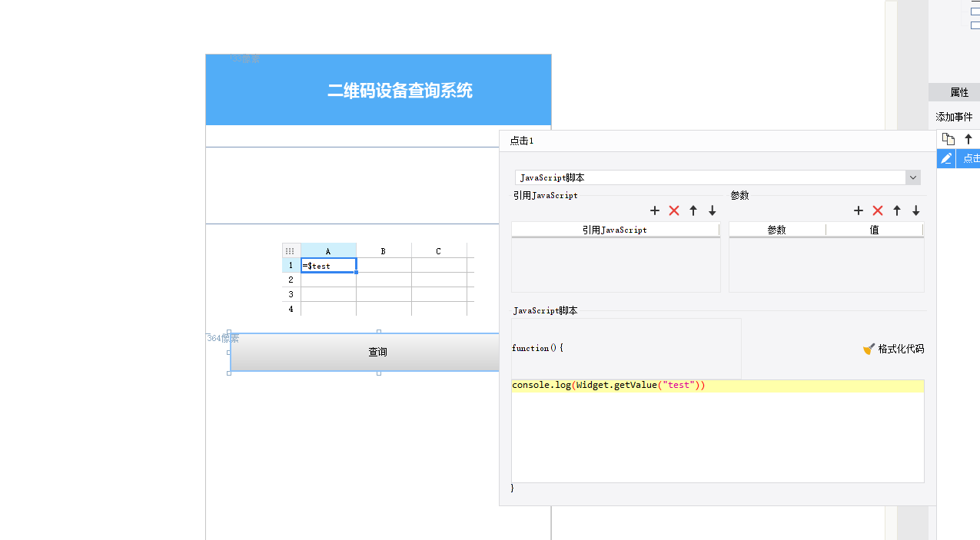Click the copy event icon in events panel
980x540 pixels.
948,139
